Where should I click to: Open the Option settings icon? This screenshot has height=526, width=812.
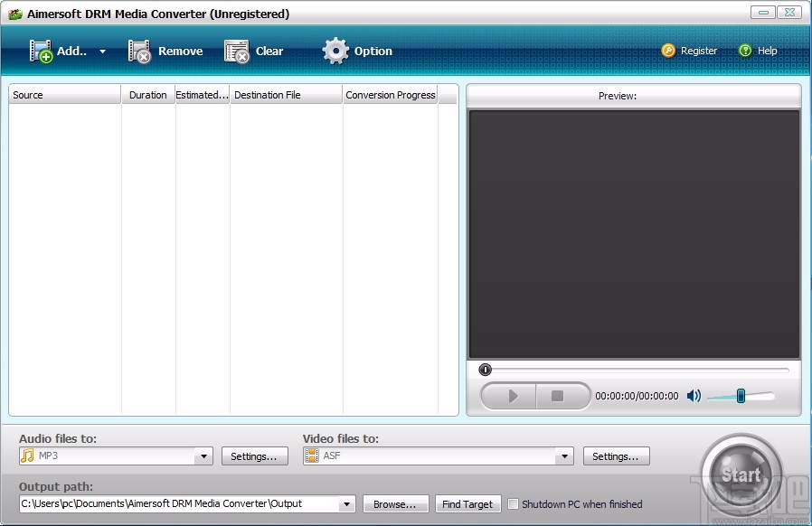[x=335, y=51]
